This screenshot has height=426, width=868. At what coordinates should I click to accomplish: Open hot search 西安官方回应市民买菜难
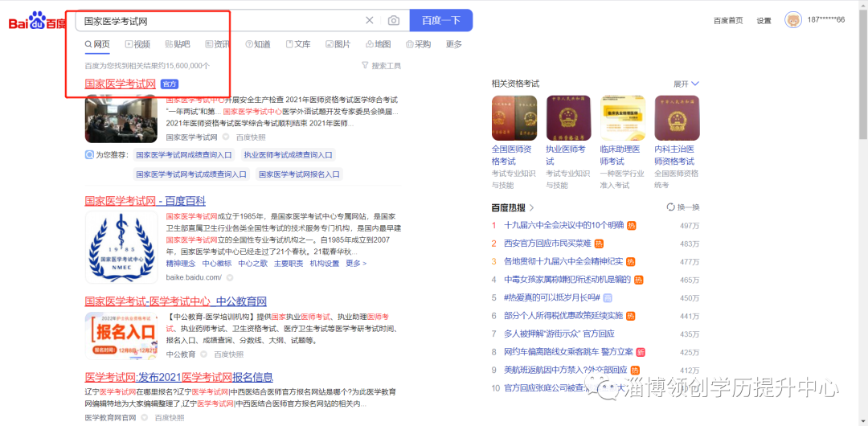pyautogui.click(x=547, y=244)
